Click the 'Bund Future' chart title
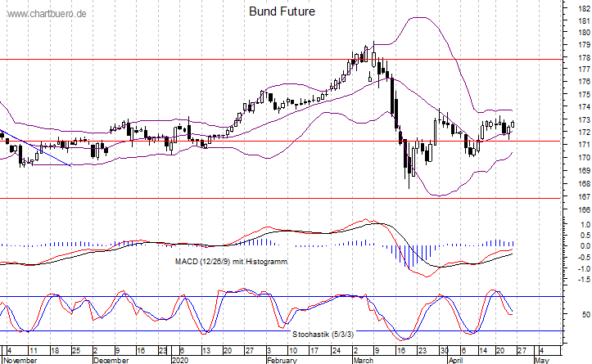The width and height of the screenshot is (592, 364). tap(282, 11)
